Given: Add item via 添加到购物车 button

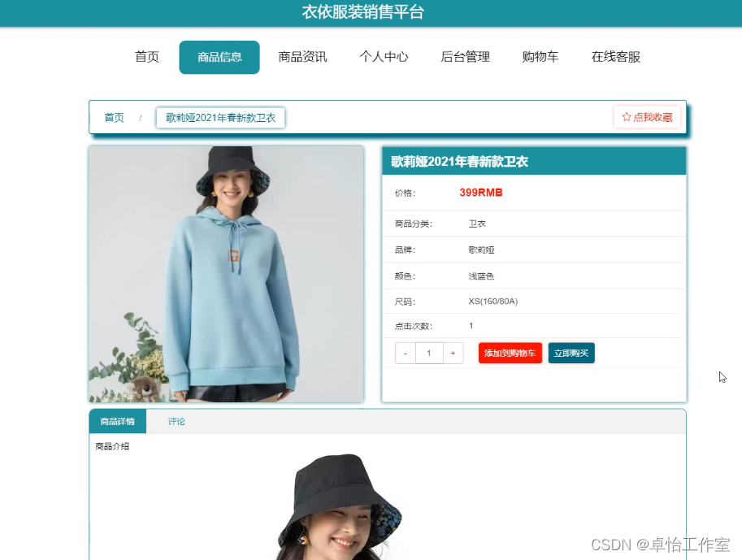Looking at the screenshot, I should pyautogui.click(x=510, y=353).
